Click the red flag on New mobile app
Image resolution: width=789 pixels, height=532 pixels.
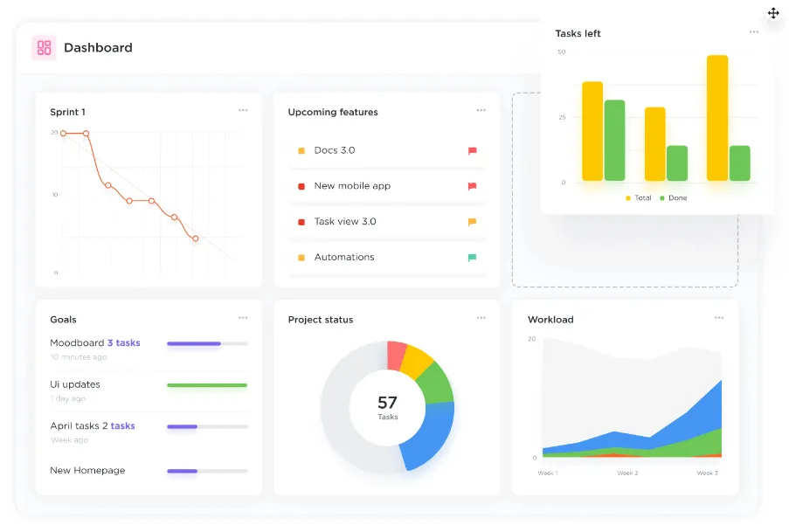point(472,186)
